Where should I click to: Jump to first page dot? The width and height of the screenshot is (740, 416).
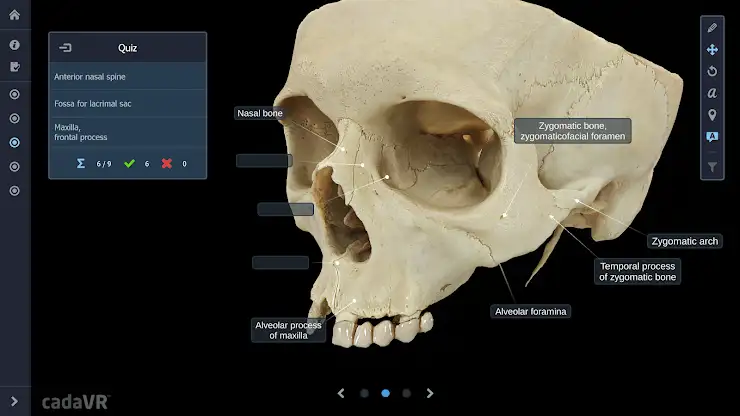[364, 393]
